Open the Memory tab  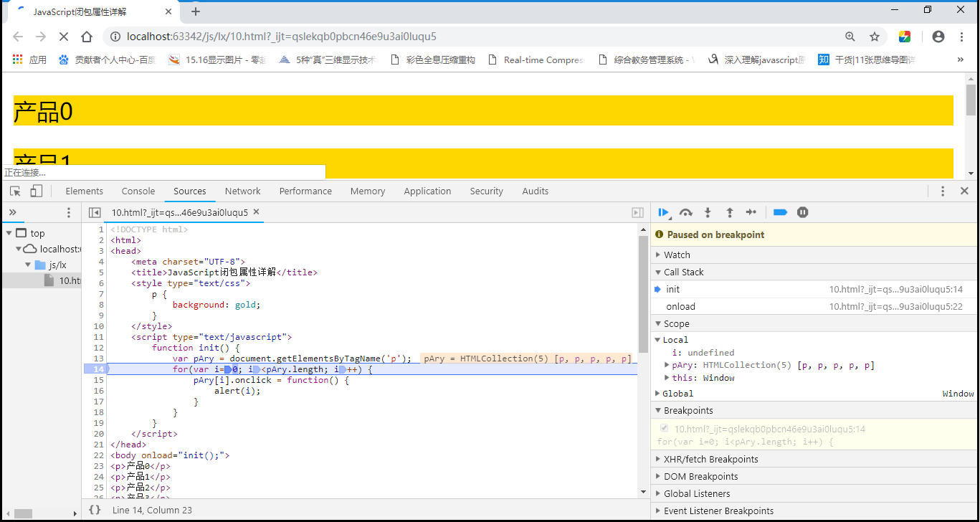click(x=368, y=191)
